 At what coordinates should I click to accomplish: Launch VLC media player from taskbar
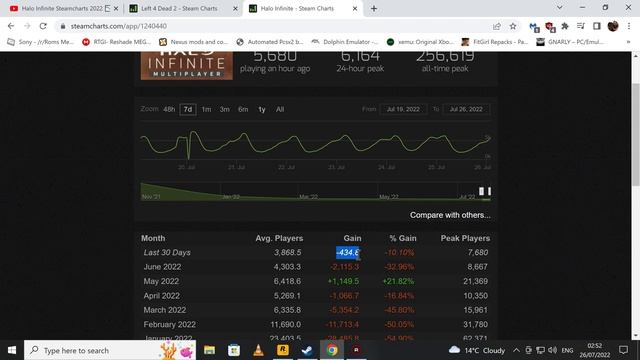click(x=258, y=350)
